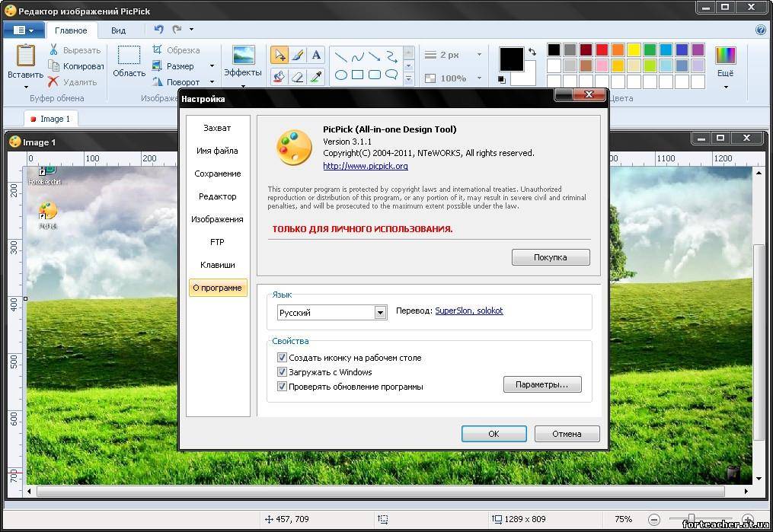
Task: Choose the speech balloon shape
Action: coord(392,75)
